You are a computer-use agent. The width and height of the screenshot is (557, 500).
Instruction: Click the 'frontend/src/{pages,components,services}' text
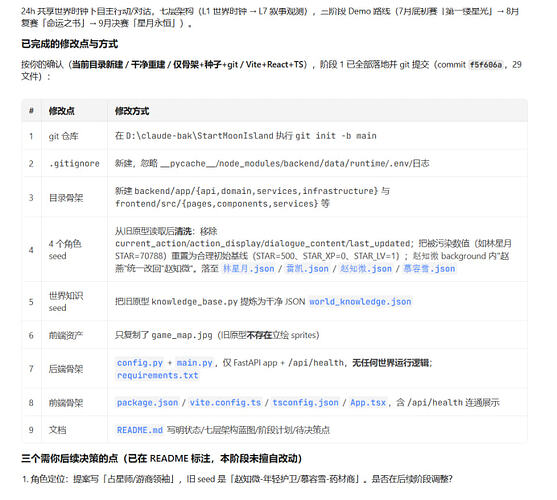coord(216,203)
